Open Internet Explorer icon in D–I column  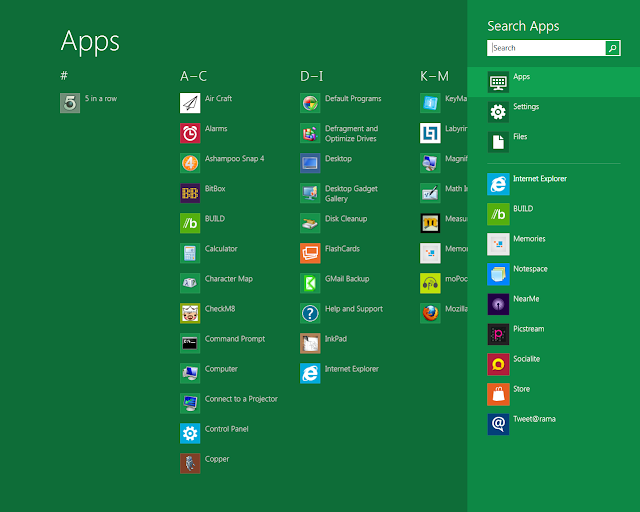(x=310, y=373)
